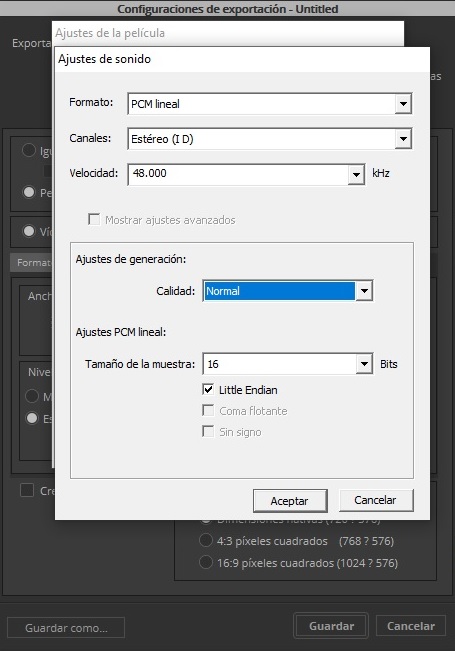Open the Formato dropdown showing PCM lineal

pos(269,104)
